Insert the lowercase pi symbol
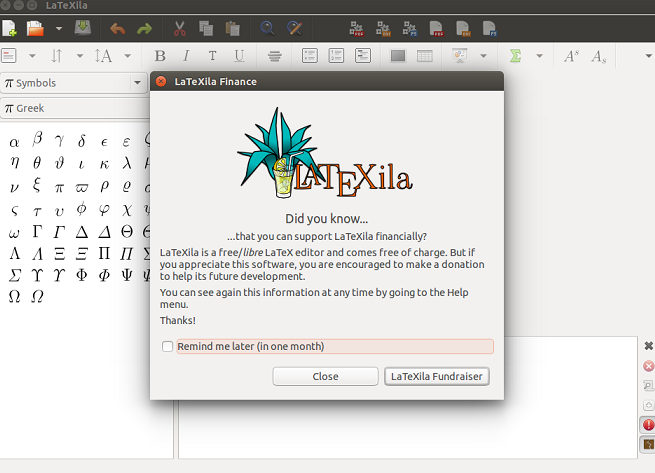Viewport: 655px width, 473px height. (59, 188)
